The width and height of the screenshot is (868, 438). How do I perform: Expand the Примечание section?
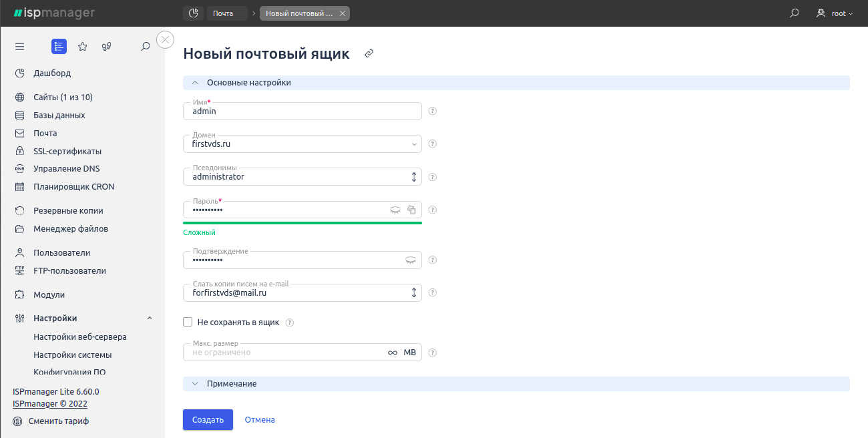pyautogui.click(x=516, y=384)
